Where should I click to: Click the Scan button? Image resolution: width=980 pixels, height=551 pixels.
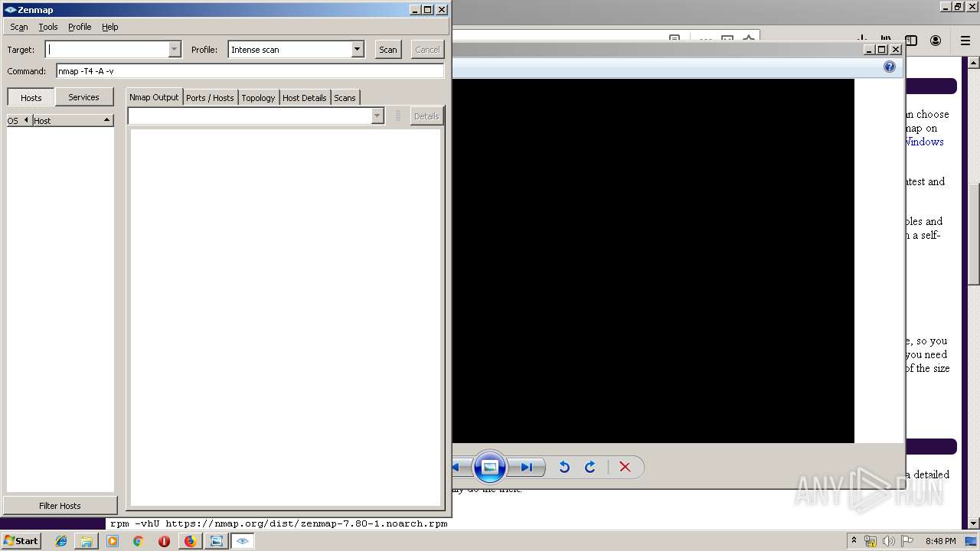click(x=388, y=50)
